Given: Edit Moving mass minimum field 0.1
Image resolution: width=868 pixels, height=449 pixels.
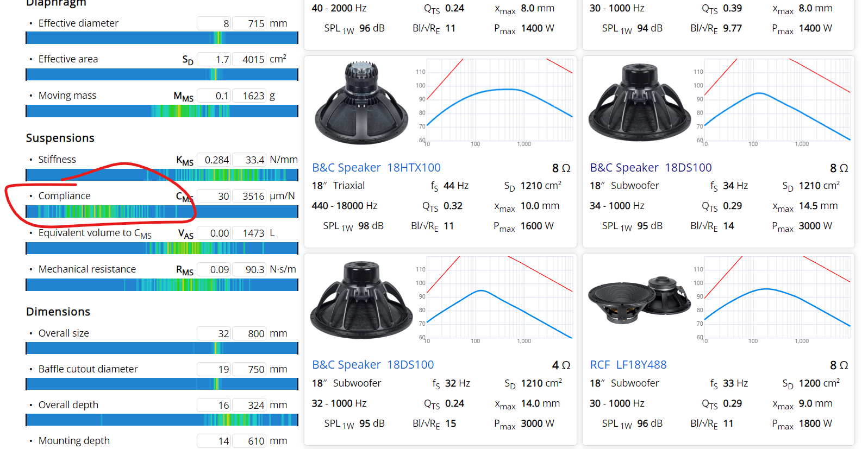Looking at the screenshot, I should pyautogui.click(x=214, y=96).
